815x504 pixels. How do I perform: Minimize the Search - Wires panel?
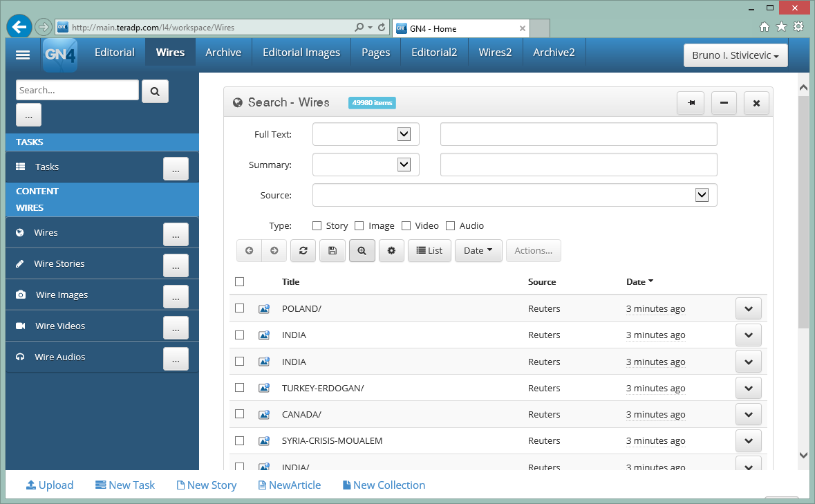724,103
